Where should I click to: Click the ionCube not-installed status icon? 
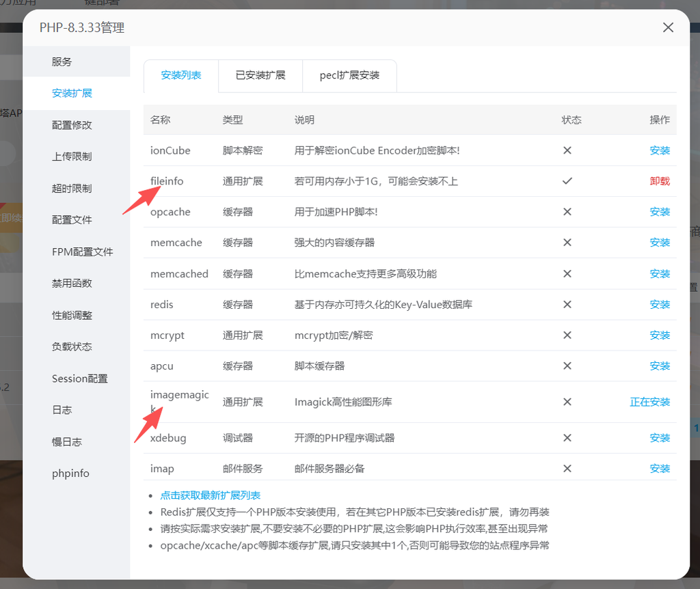[567, 151]
